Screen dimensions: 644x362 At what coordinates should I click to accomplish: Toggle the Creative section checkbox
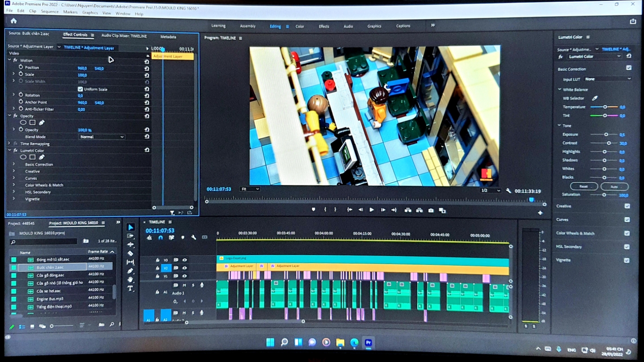click(x=627, y=206)
